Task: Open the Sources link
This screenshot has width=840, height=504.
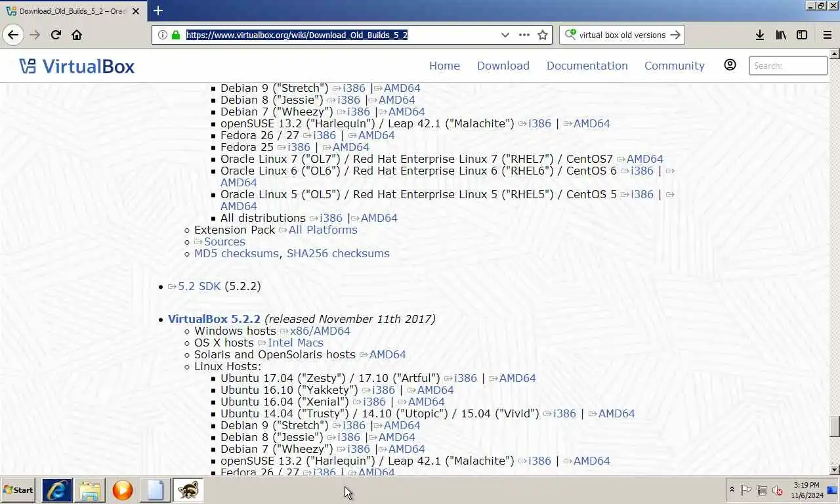Action: coord(224,241)
